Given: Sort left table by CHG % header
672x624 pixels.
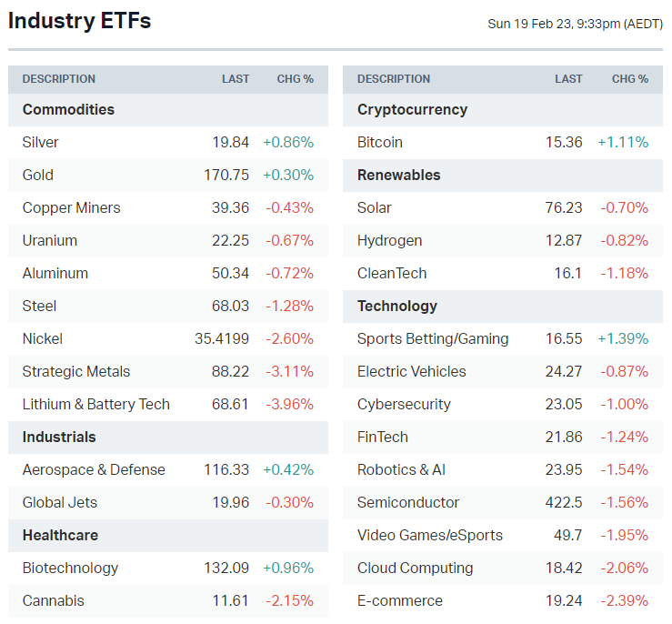Looking at the screenshot, I should pos(295,79).
